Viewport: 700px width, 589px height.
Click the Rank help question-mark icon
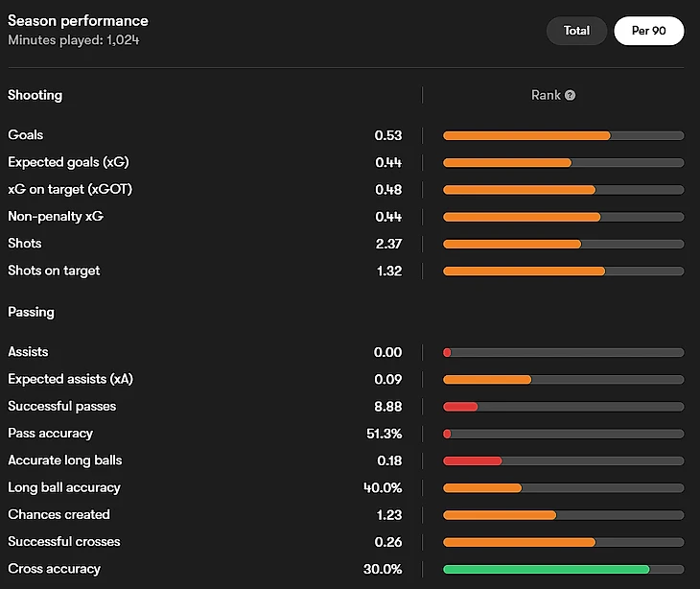[571, 95]
